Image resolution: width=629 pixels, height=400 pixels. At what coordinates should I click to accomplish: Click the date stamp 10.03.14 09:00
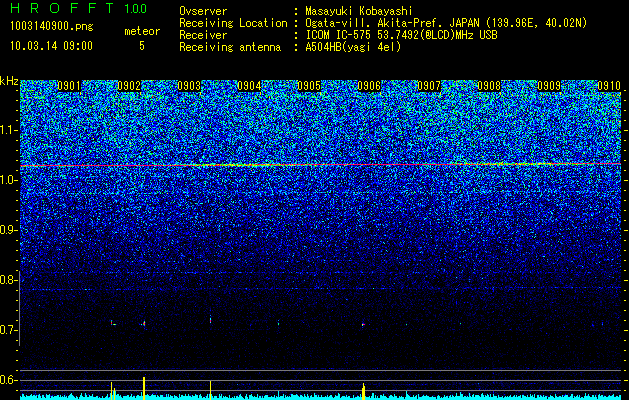point(51,46)
